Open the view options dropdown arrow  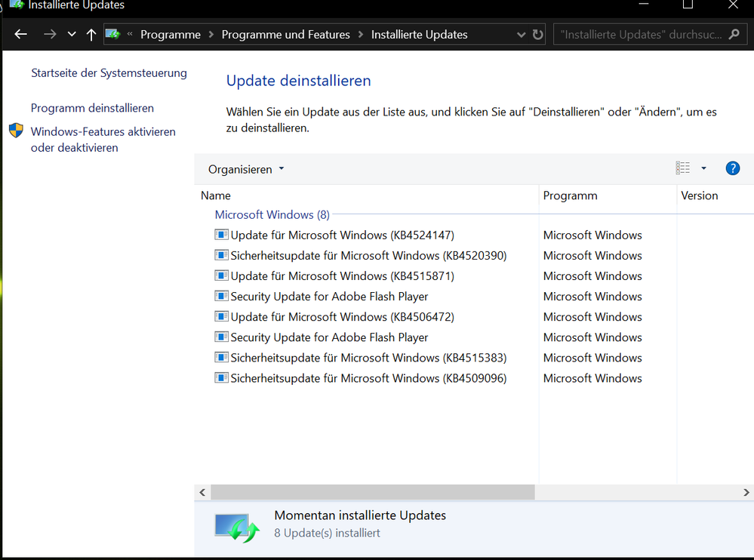click(x=703, y=168)
